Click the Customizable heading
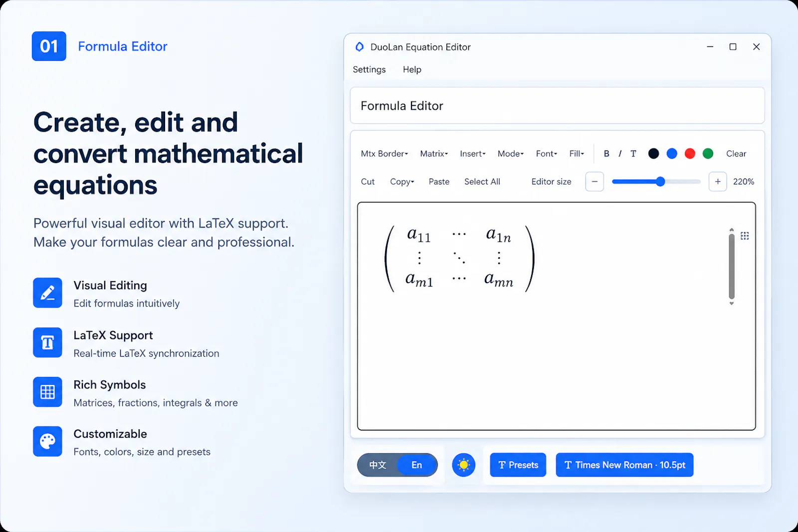 [x=110, y=434]
